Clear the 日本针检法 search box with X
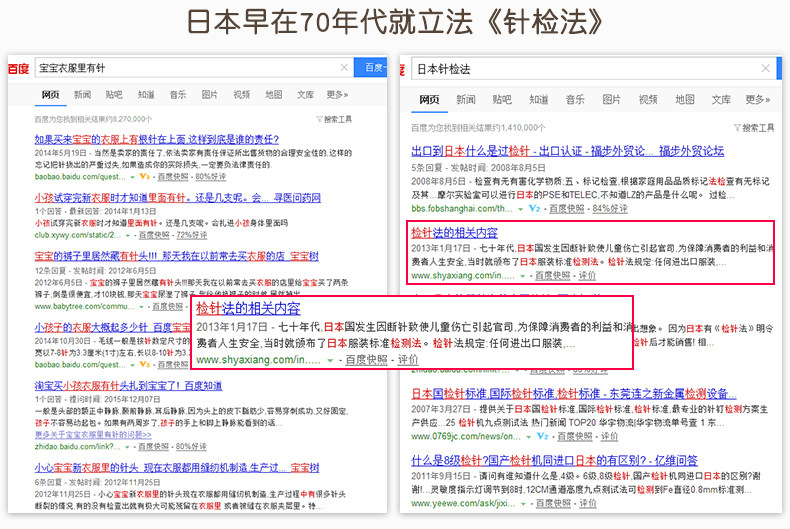 coord(765,69)
